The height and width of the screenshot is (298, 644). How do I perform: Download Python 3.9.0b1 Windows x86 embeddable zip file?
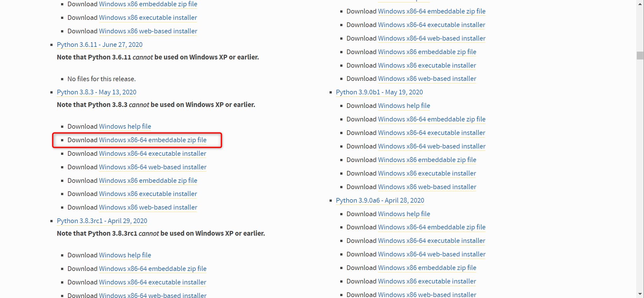[427, 160]
